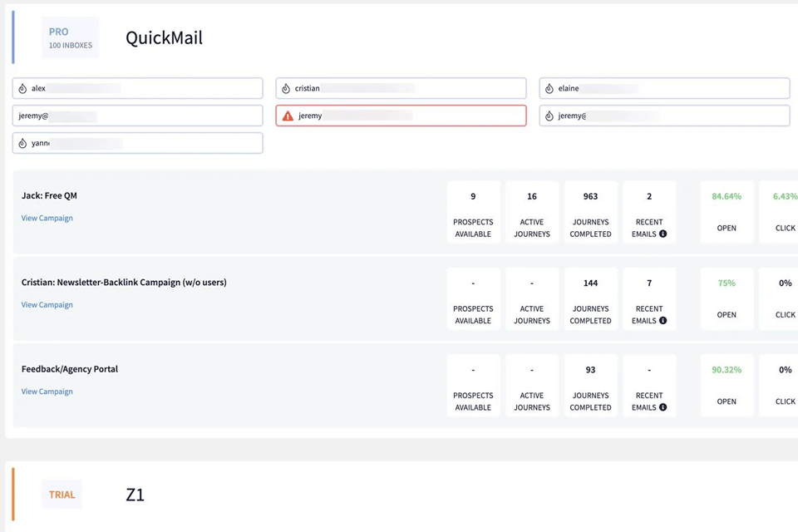Click the 2 recent emails value

tap(649, 196)
